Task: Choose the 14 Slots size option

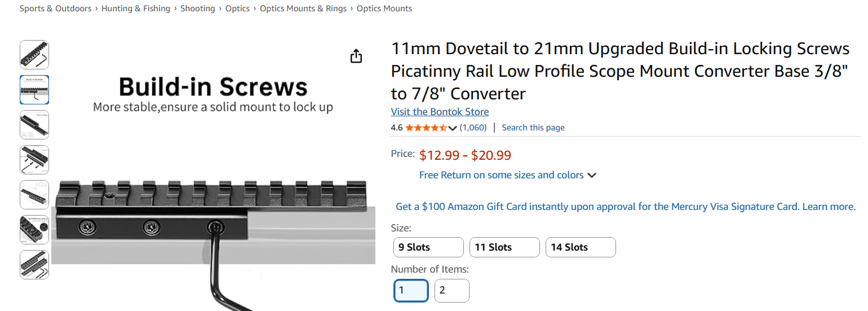Action: [581, 247]
